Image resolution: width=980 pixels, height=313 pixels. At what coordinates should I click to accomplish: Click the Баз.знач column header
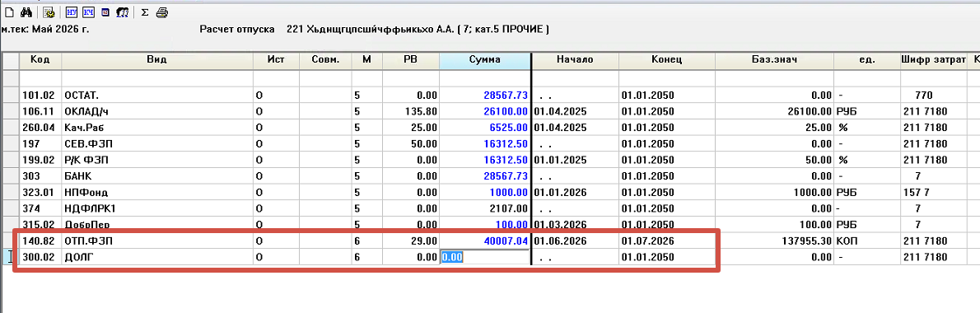[x=774, y=60]
